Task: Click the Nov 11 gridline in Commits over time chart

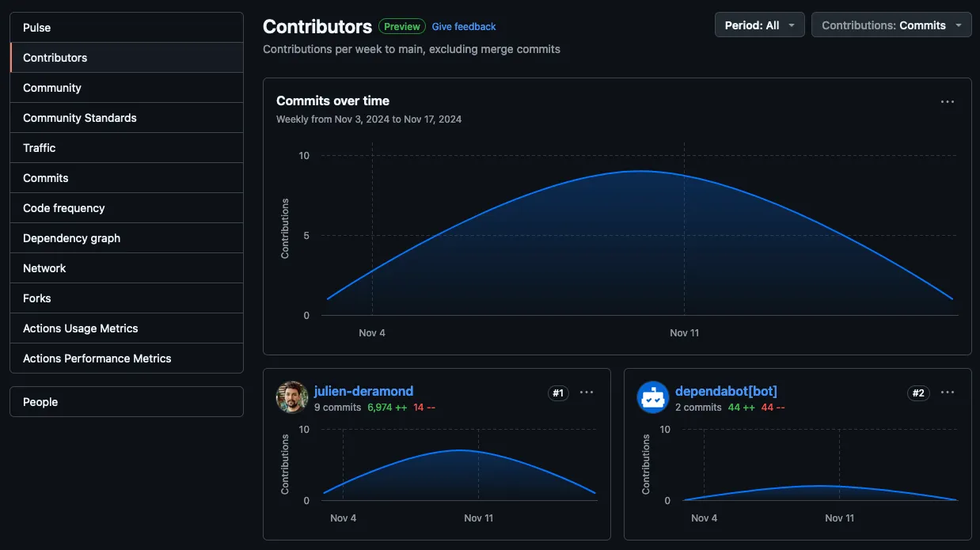Action: (685, 237)
